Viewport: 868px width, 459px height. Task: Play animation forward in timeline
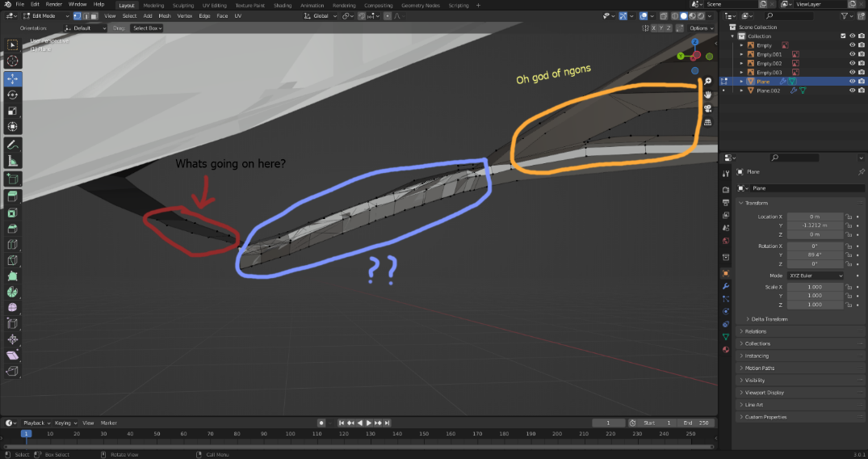(x=369, y=423)
